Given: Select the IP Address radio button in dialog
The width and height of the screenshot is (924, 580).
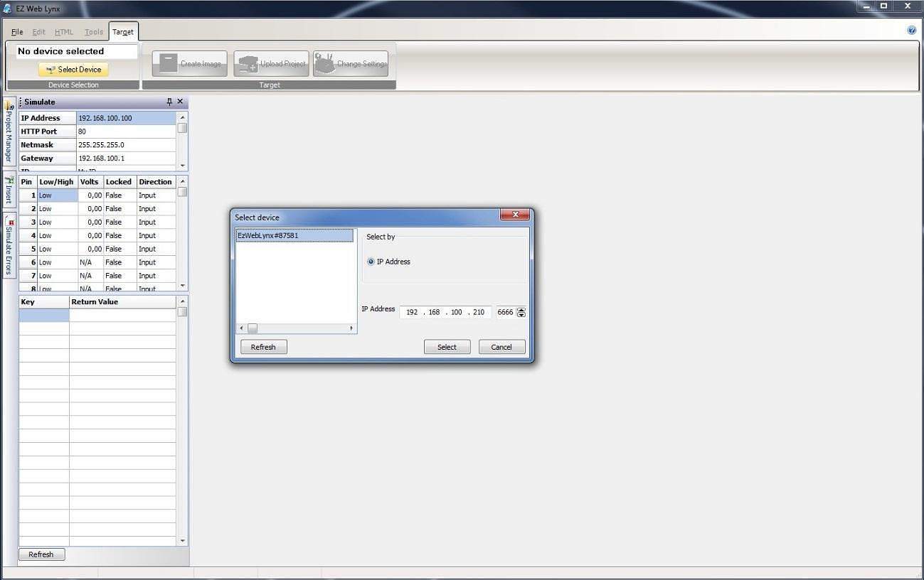Looking at the screenshot, I should click(371, 262).
